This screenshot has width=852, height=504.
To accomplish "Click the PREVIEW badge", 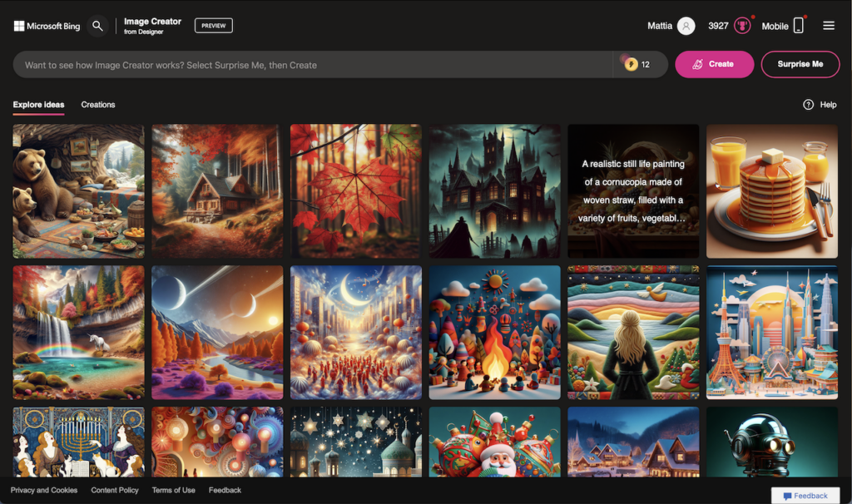I will [x=214, y=26].
